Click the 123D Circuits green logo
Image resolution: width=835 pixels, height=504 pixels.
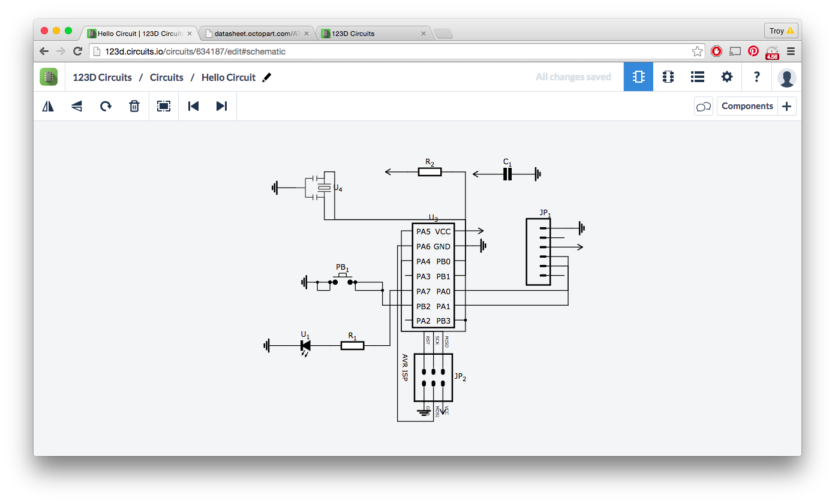pos(49,77)
